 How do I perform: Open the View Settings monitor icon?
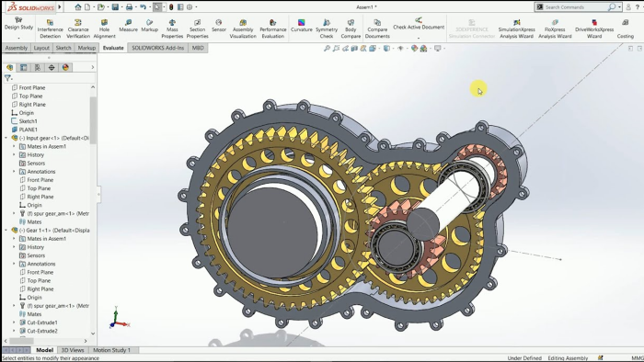[x=438, y=49]
